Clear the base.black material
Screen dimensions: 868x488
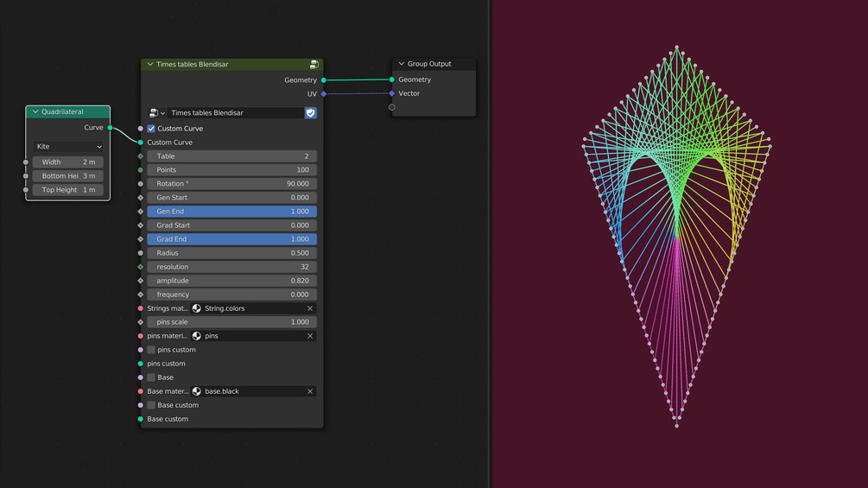310,391
